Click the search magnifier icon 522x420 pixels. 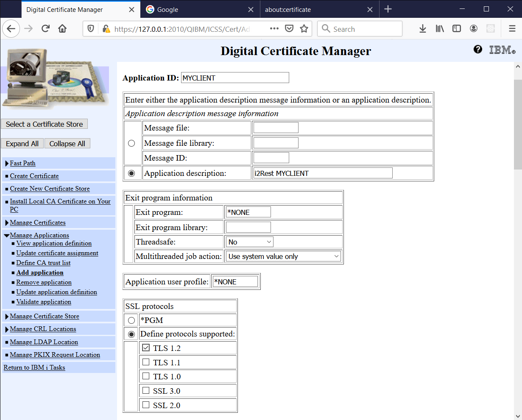point(326,28)
